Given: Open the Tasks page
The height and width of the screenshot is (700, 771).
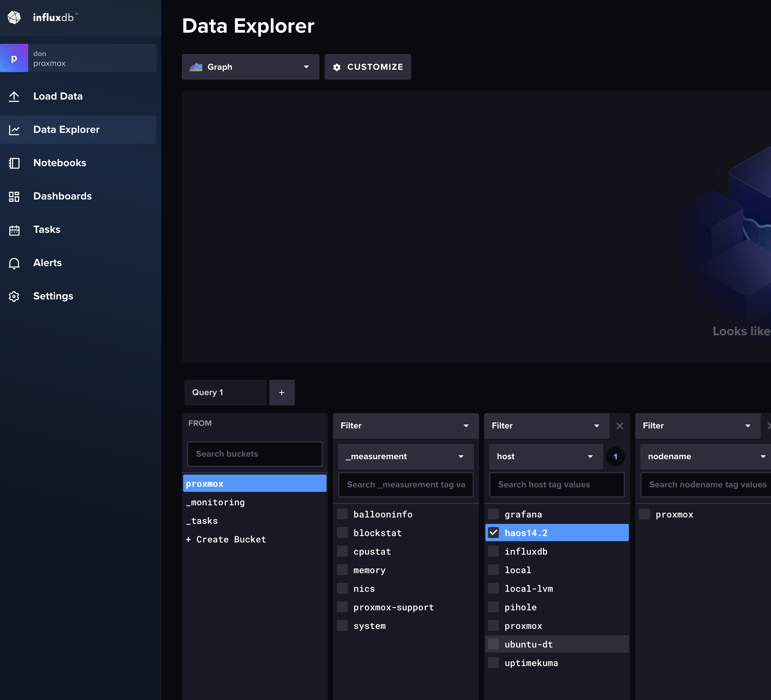Looking at the screenshot, I should 78,230.
